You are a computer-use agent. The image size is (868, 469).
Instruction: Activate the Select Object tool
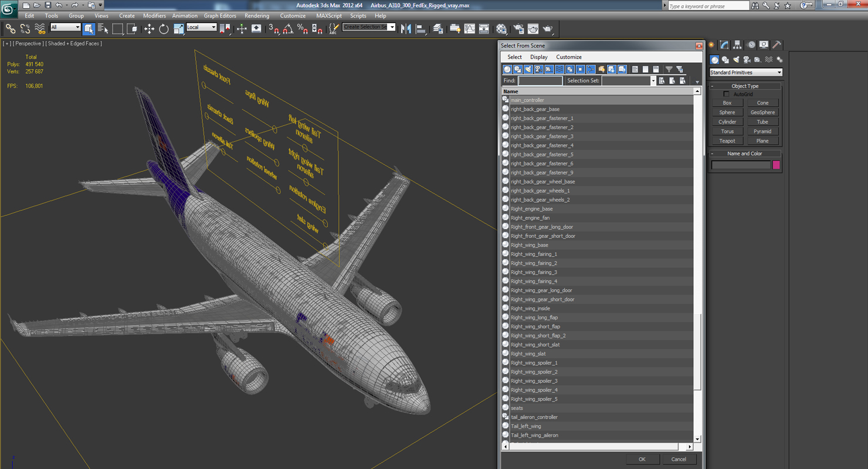(x=89, y=28)
